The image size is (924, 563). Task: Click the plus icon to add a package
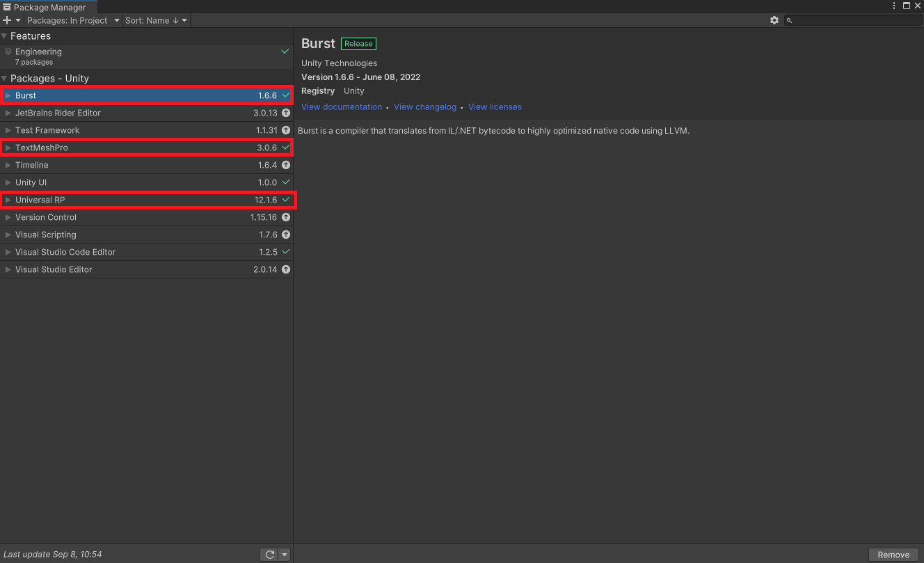7,20
